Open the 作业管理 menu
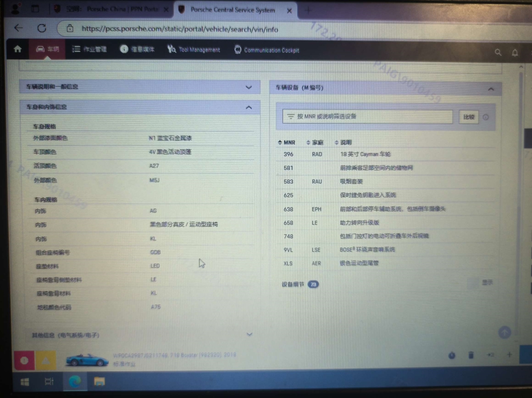 point(89,49)
